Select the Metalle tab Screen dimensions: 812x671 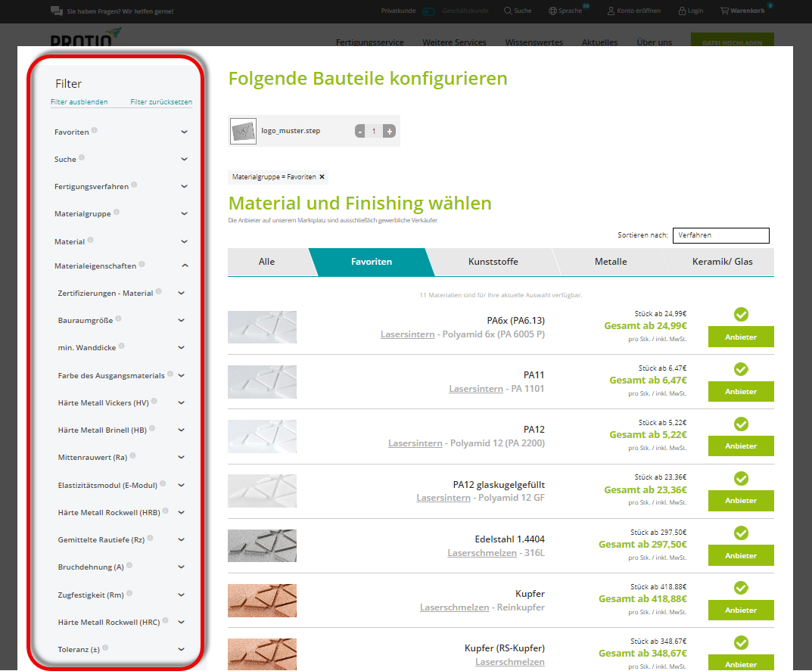pyautogui.click(x=611, y=262)
